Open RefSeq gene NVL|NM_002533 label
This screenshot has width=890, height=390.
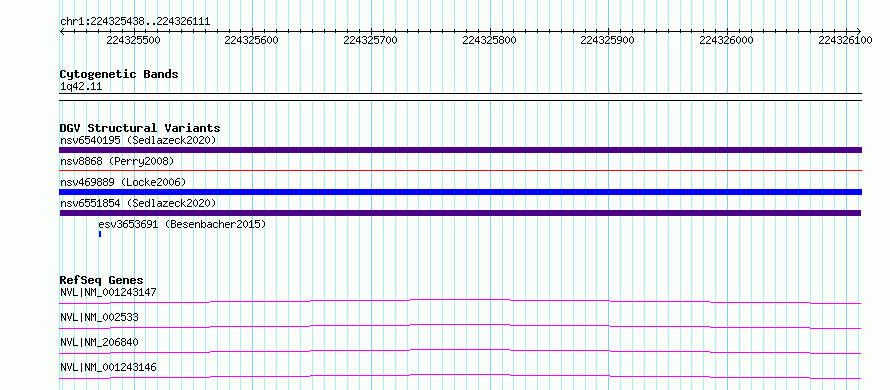coord(99,317)
